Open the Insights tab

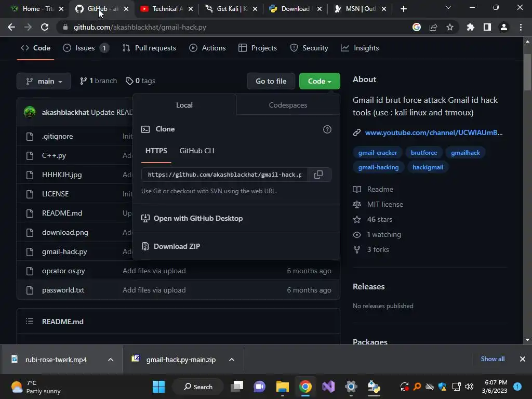360,48
